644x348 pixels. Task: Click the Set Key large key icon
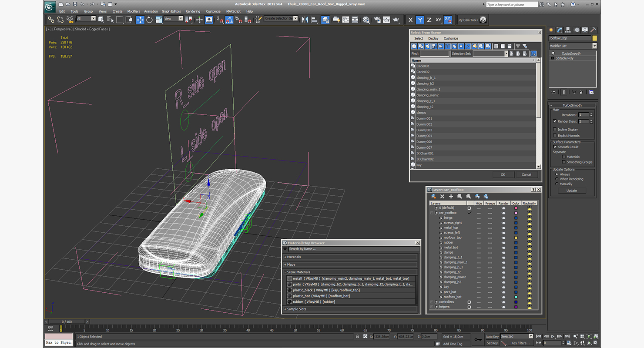[x=478, y=339]
